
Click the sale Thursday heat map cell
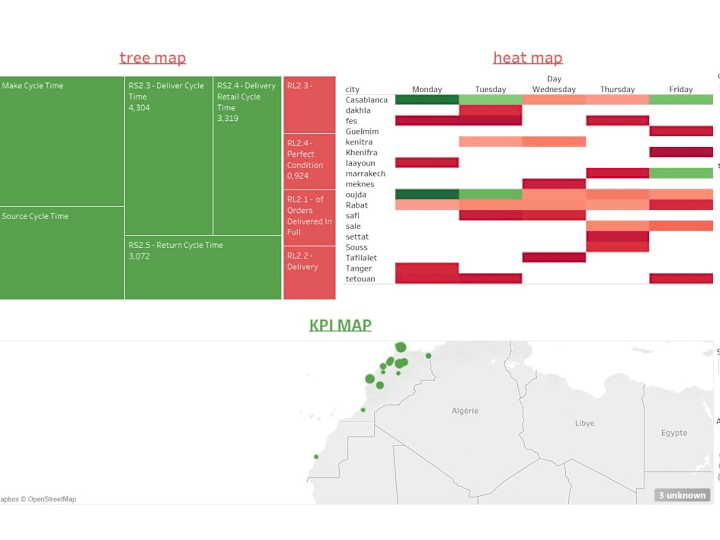click(x=618, y=226)
